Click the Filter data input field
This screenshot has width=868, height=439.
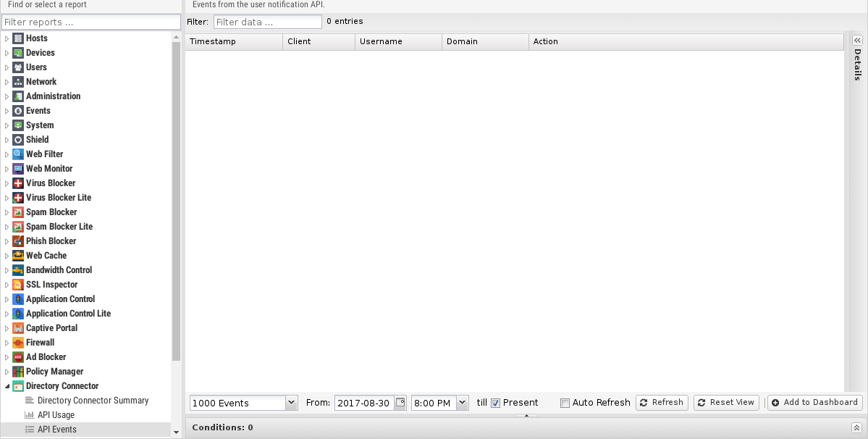point(268,22)
